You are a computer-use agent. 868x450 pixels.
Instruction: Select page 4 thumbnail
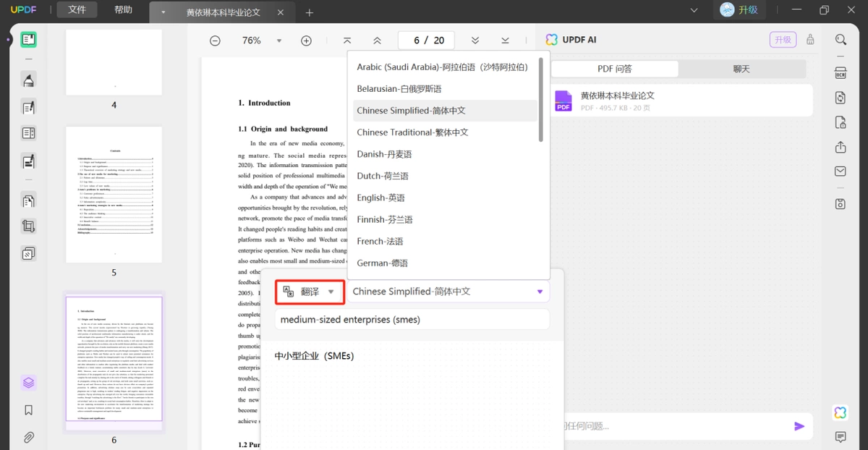pyautogui.click(x=114, y=62)
